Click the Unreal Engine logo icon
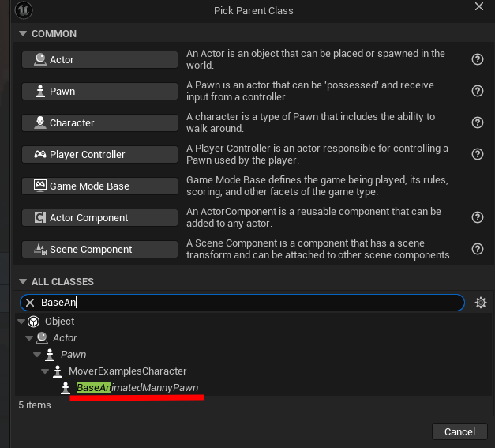The width and height of the screenshot is (495, 448). [24, 10]
